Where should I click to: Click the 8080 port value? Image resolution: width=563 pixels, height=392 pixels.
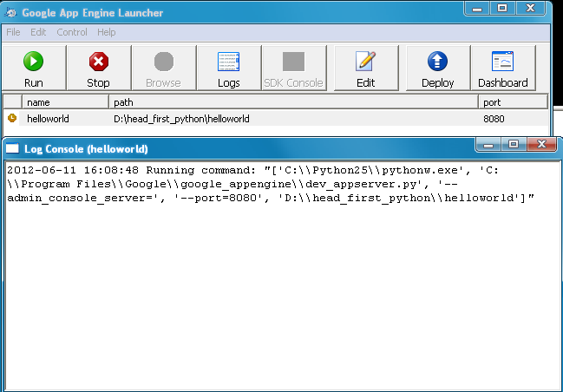494,119
